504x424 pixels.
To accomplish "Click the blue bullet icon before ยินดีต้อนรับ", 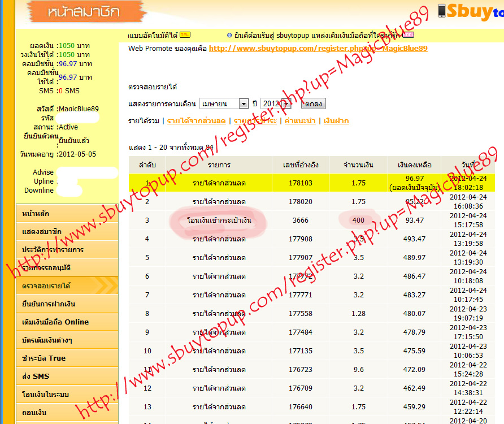I will point(229,35).
